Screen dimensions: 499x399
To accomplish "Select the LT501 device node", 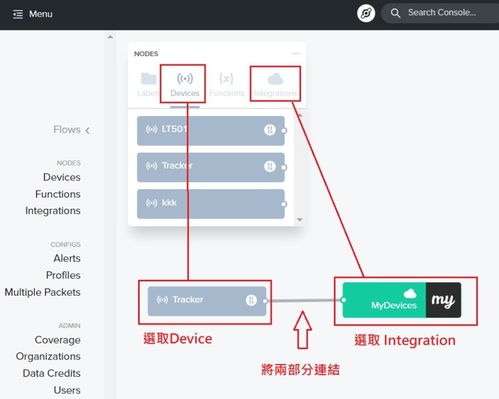I will tap(211, 131).
